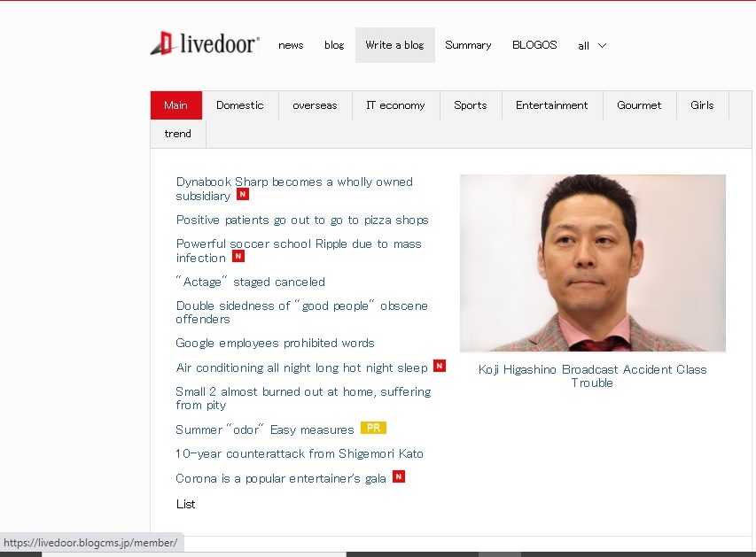756x557 pixels.
Task: Open the BLOGOS navigation link
Action: pos(534,45)
